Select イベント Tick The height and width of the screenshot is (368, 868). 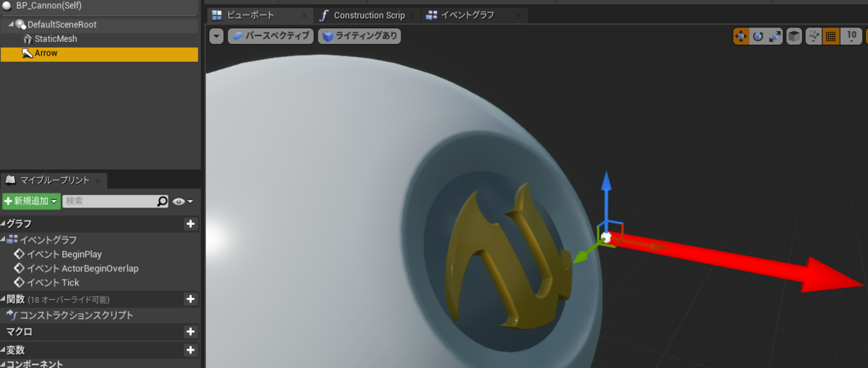(x=53, y=283)
